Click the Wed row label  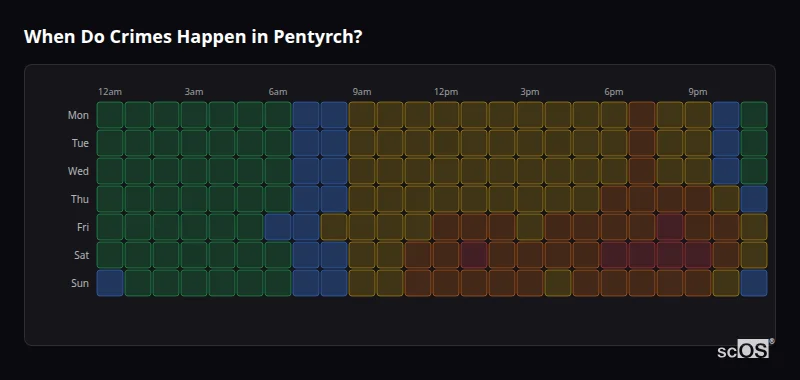pyautogui.click(x=78, y=171)
